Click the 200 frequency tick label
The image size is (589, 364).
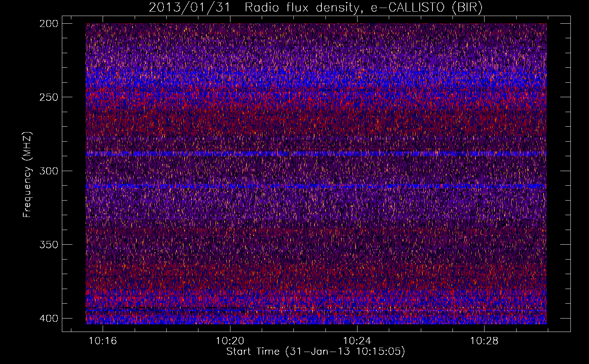(x=48, y=24)
